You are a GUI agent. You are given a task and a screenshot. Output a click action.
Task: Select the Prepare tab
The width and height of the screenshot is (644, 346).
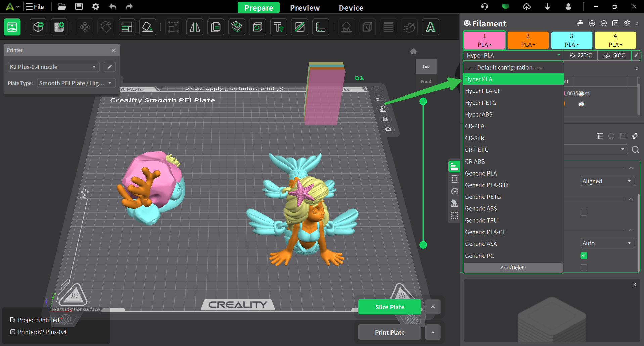tap(259, 8)
